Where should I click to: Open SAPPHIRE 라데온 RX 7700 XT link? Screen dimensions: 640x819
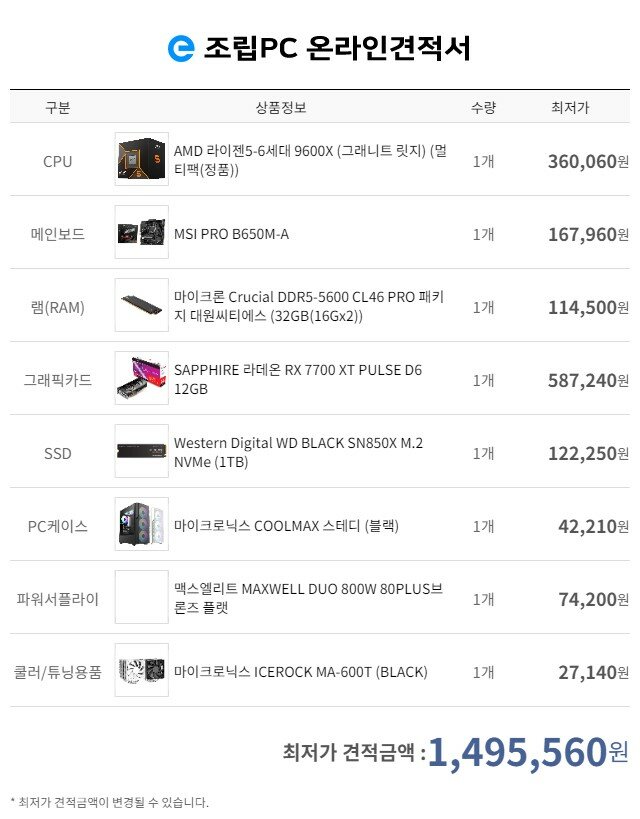(298, 380)
